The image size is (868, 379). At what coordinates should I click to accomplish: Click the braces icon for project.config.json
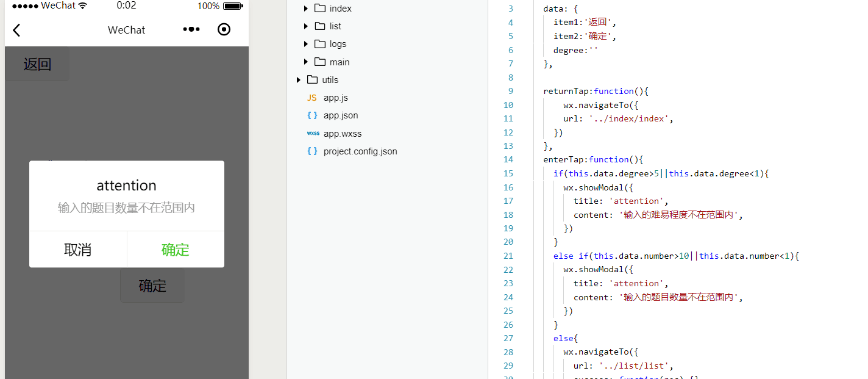point(312,151)
